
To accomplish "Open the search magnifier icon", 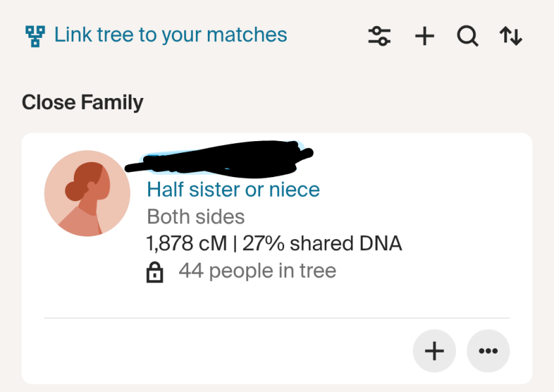I will pos(467,36).
